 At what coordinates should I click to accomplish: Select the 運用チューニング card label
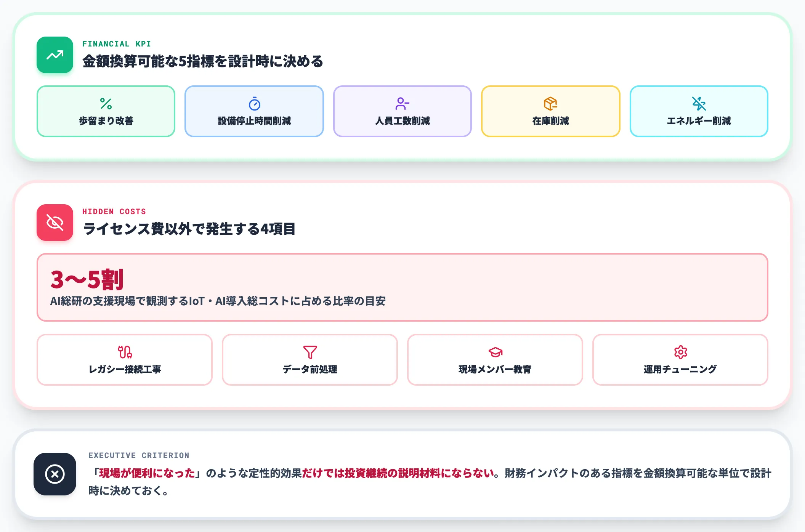tap(680, 369)
